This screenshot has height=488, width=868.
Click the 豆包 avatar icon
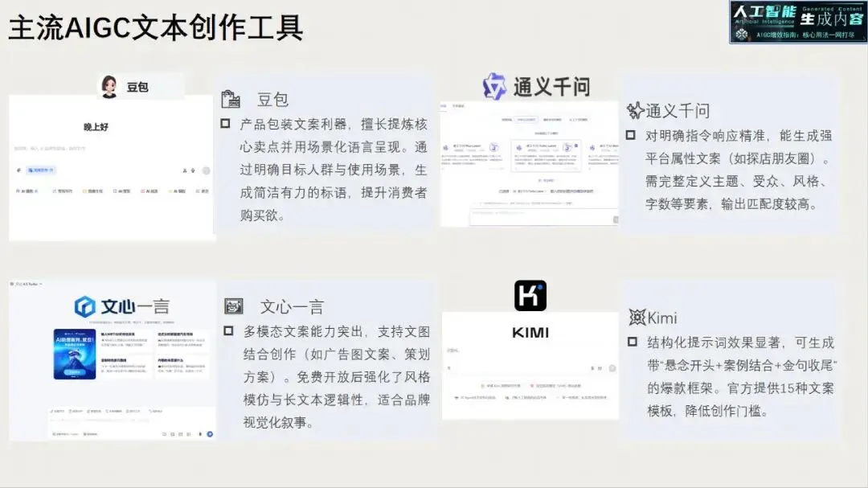pyautogui.click(x=109, y=86)
